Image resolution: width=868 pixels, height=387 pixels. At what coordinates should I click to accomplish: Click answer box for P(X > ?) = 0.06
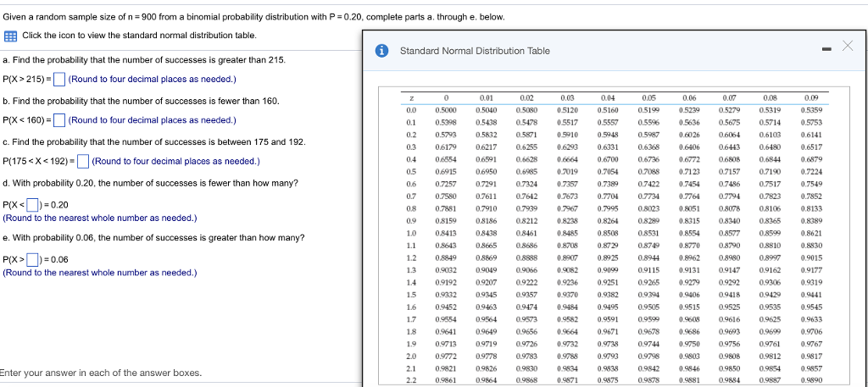tap(33, 260)
